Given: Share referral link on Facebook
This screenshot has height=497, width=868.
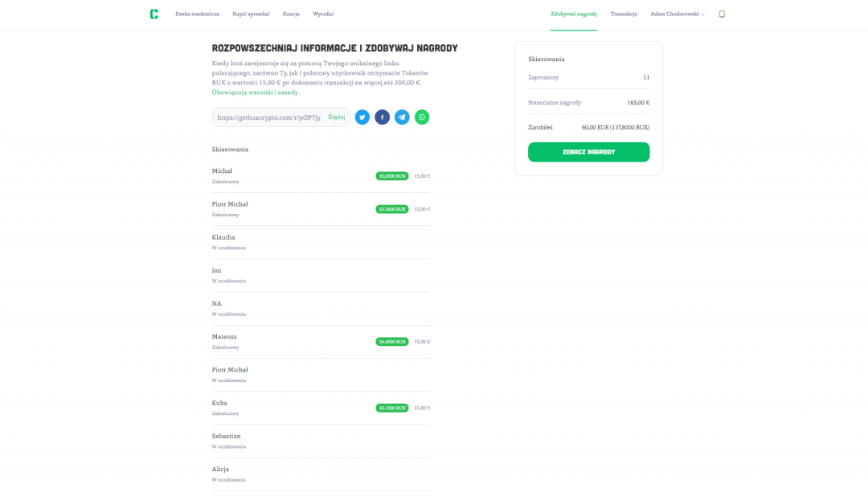Looking at the screenshot, I should point(382,117).
